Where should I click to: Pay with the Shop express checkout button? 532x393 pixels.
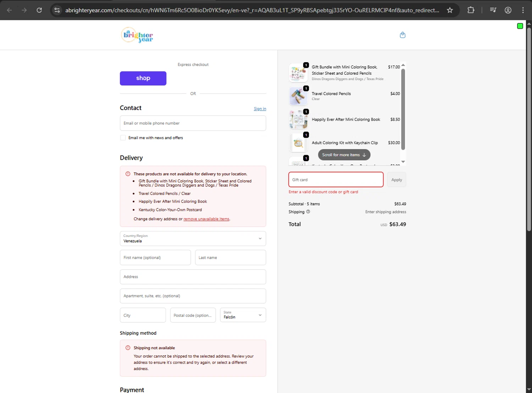tap(143, 78)
